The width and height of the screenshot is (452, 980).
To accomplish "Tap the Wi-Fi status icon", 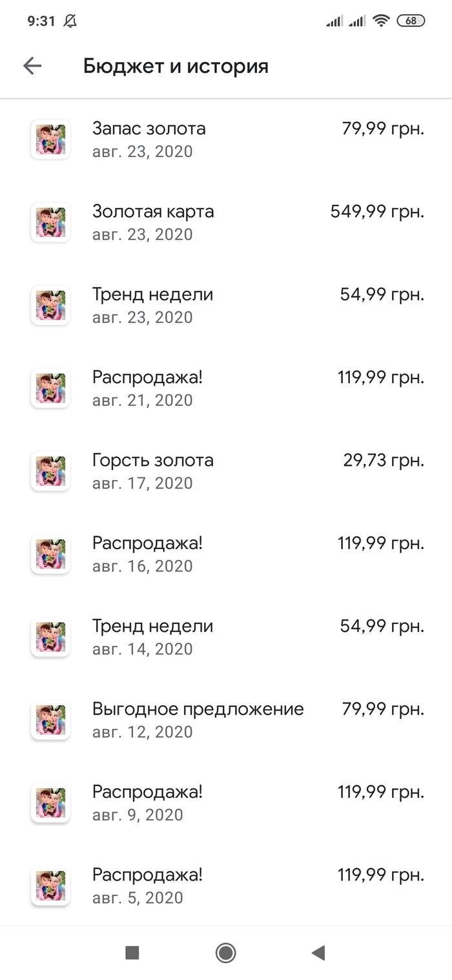I will (x=382, y=21).
